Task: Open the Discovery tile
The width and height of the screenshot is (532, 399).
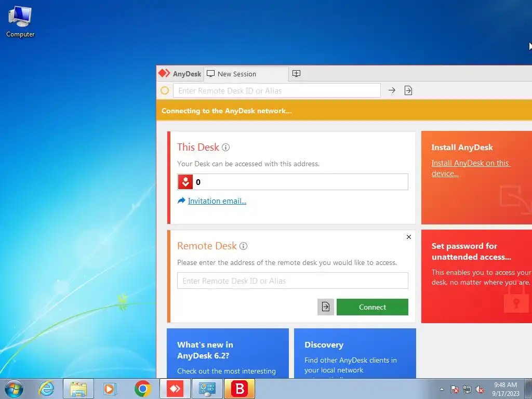Action: pyautogui.click(x=355, y=353)
